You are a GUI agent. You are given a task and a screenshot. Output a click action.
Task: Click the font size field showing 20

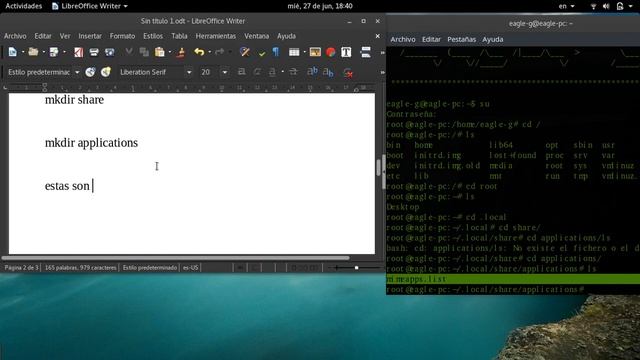tap(209, 72)
